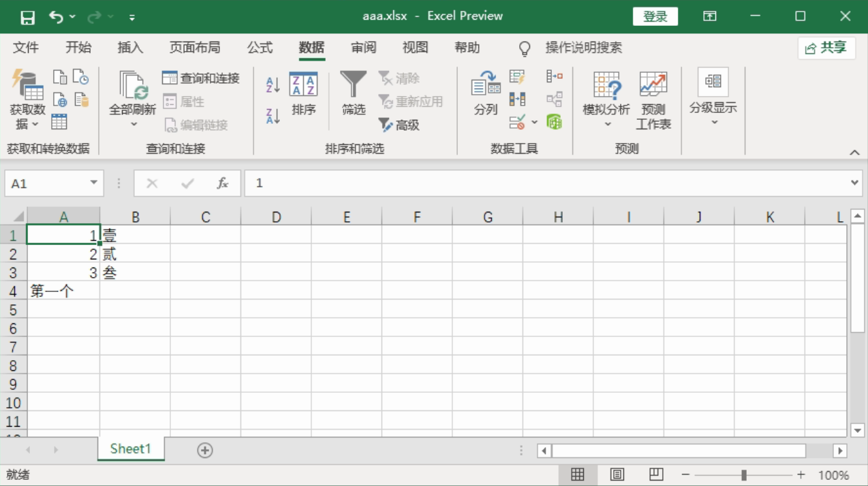Click the 分列 text-to-columns icon

coord(486,94)
